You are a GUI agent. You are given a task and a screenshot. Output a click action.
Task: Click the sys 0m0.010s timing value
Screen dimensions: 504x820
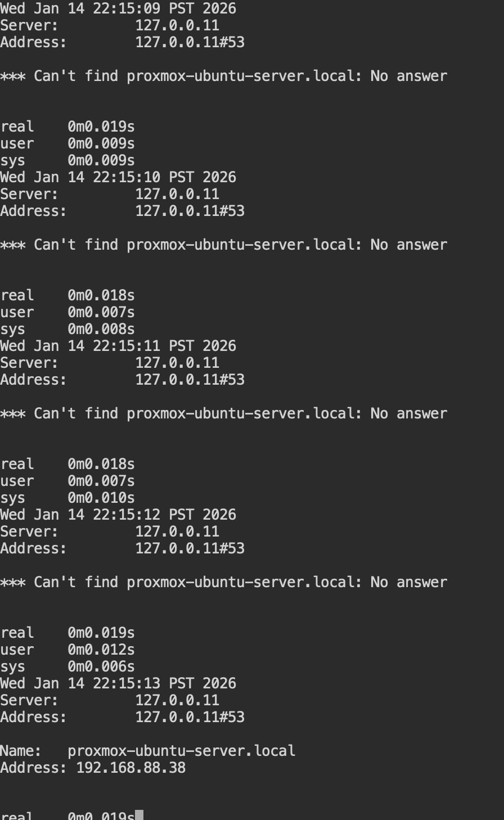click(x=101, y=498)
